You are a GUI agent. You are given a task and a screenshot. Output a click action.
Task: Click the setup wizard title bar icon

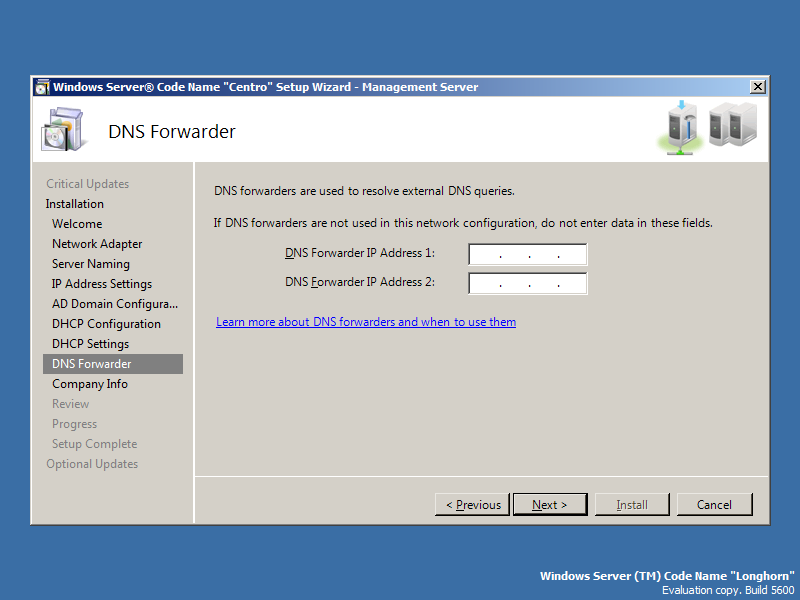tap(42, 87)
